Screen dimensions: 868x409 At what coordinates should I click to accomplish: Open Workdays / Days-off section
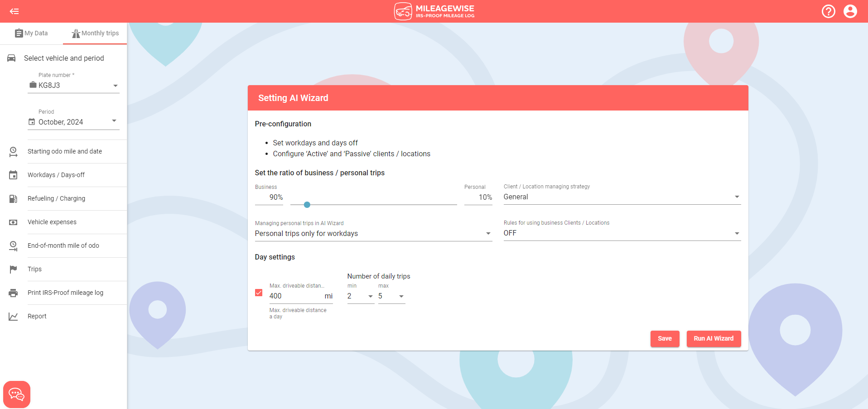click(63, 175)
